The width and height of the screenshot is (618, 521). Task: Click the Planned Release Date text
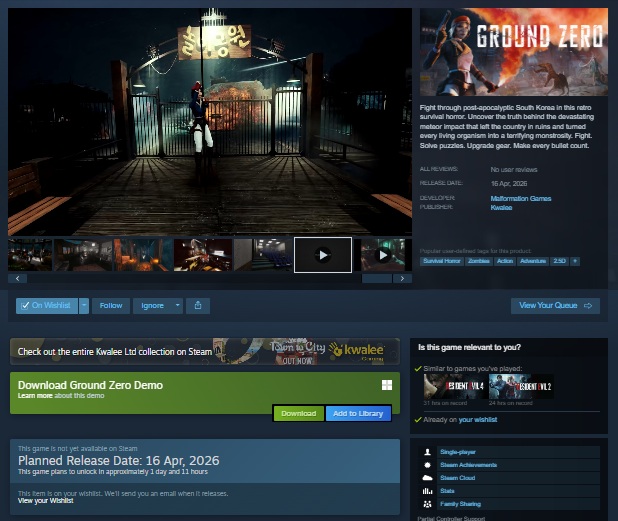(x=119, y=461)
